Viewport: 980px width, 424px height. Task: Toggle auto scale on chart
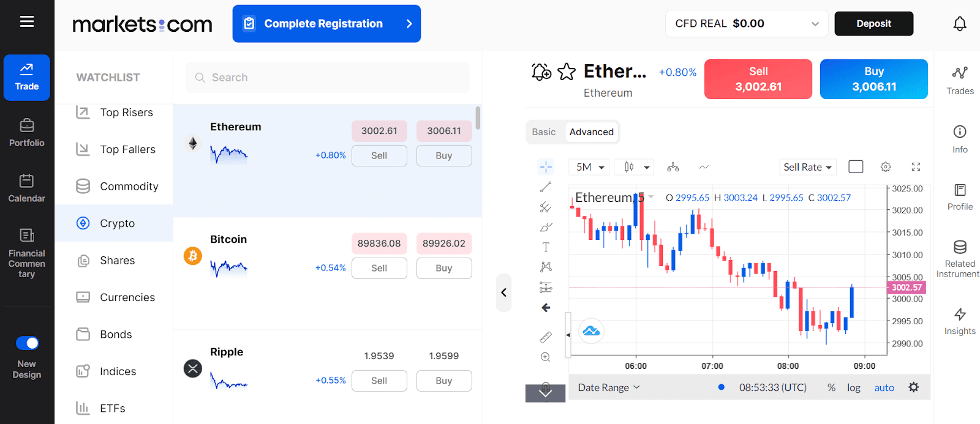point(884,388)
